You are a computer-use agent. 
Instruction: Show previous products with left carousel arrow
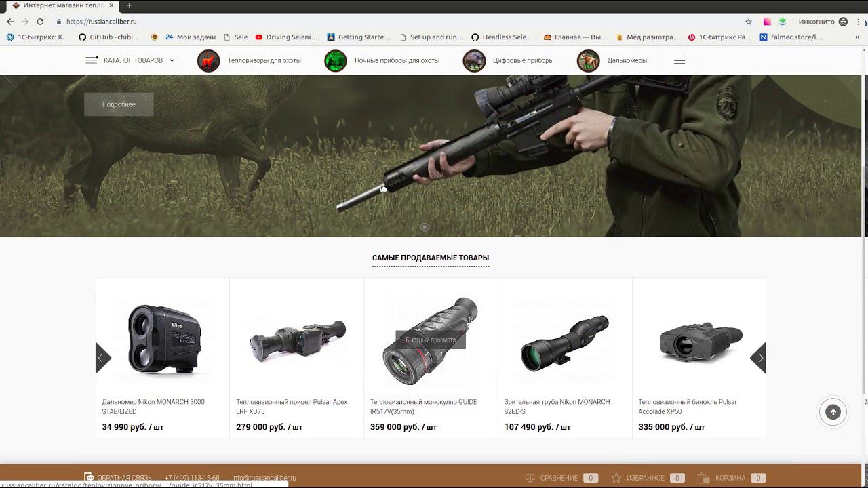click(x=103, y=358)
